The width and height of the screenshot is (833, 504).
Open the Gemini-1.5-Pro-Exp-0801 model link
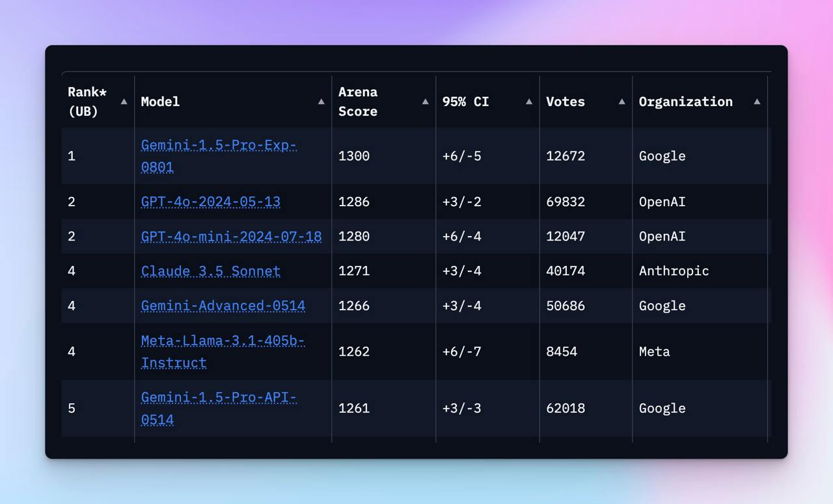point(219,156)
